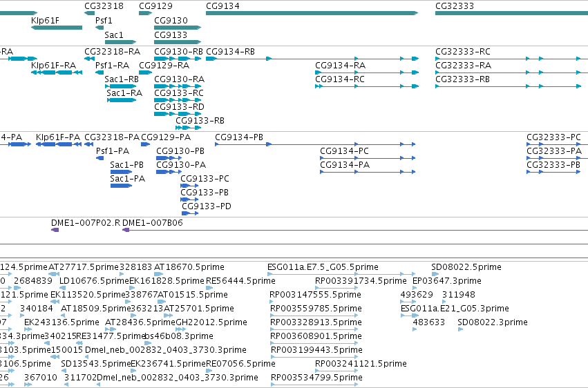Select protein CG9133-PD
The width and height of the screenshot is (588, 388).
(190, 213)
